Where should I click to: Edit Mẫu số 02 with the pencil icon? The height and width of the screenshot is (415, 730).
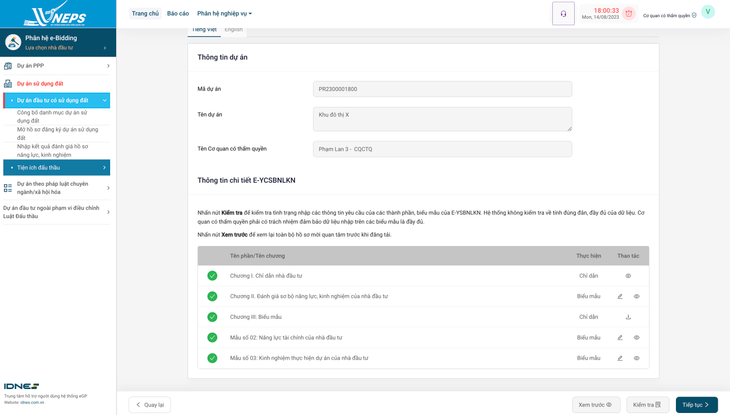point(620,337)
